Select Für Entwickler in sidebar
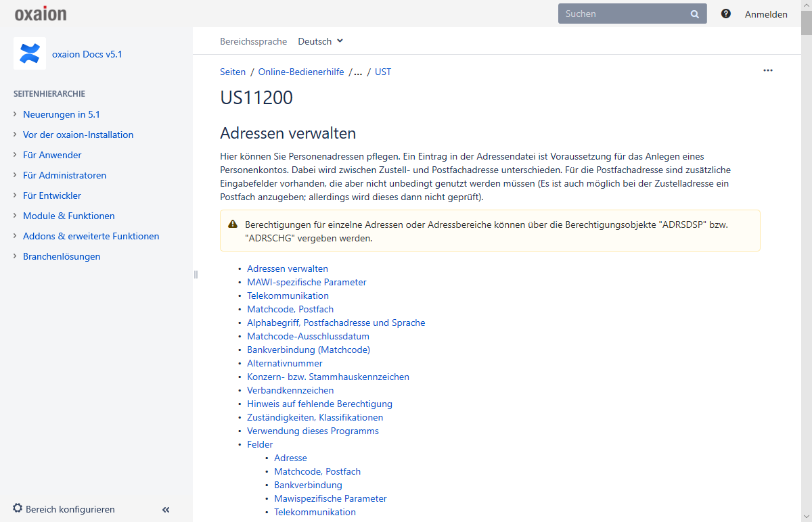The image size is (812, 522). pos(52,195)
